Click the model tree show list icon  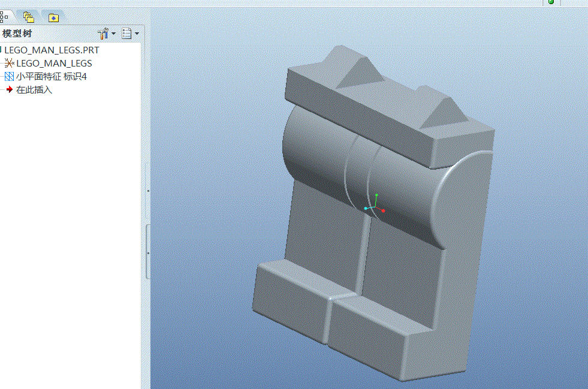(x=126, y=34)
